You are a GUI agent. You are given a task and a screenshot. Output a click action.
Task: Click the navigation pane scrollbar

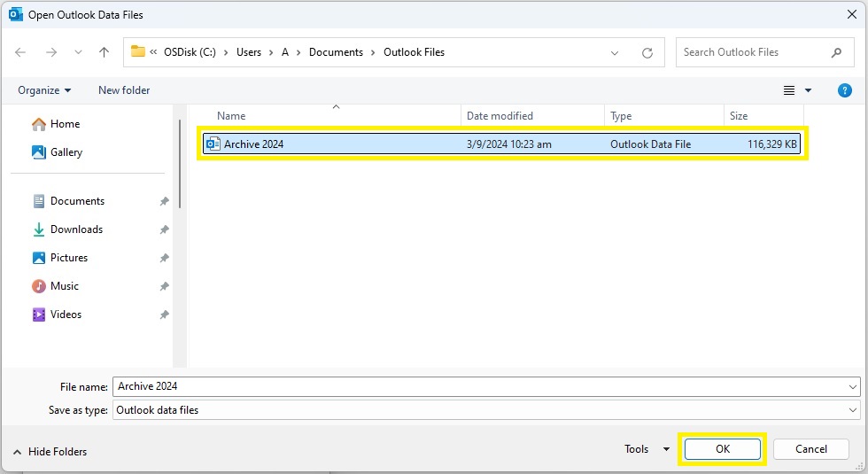pos(180,164)
